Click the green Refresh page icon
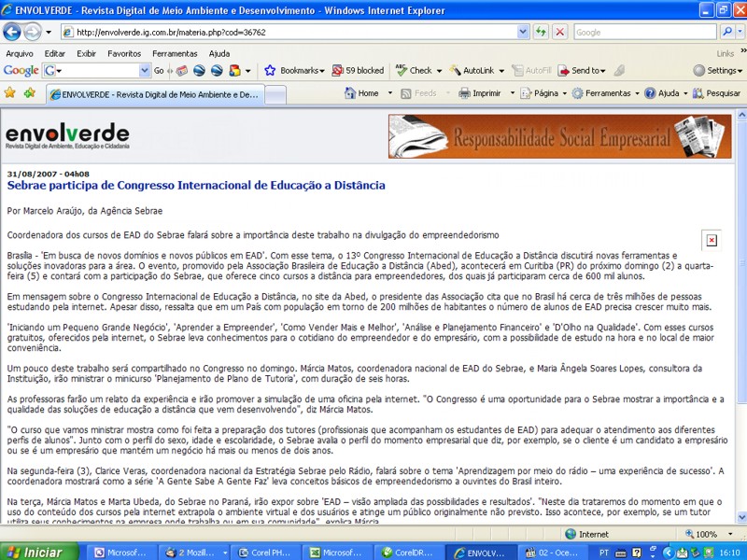 542,32
